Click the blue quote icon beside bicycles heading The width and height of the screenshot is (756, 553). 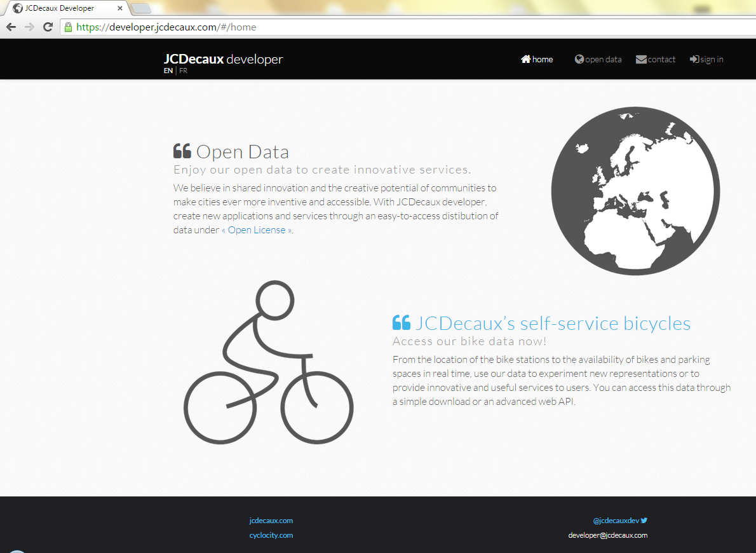[401, 322]
